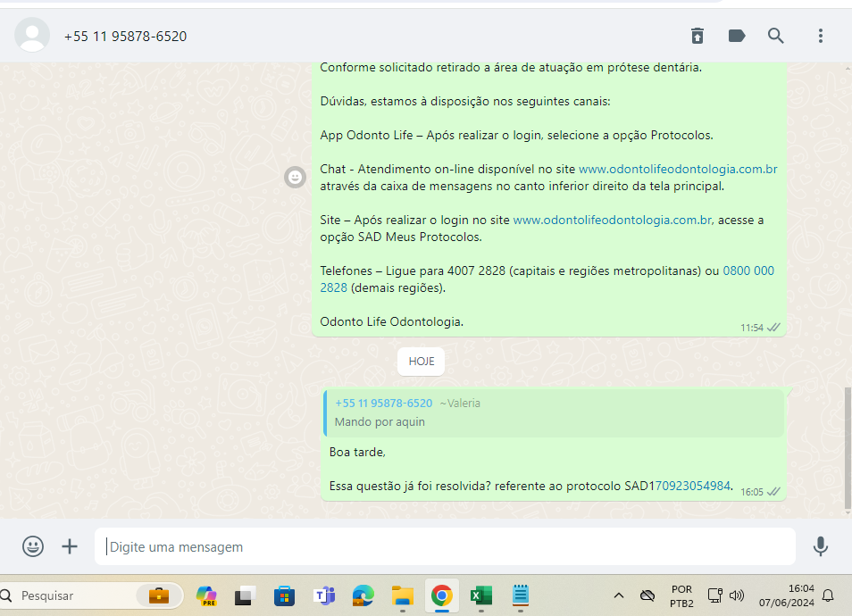Click the 16:05 message timestamp

click(752, 492)
